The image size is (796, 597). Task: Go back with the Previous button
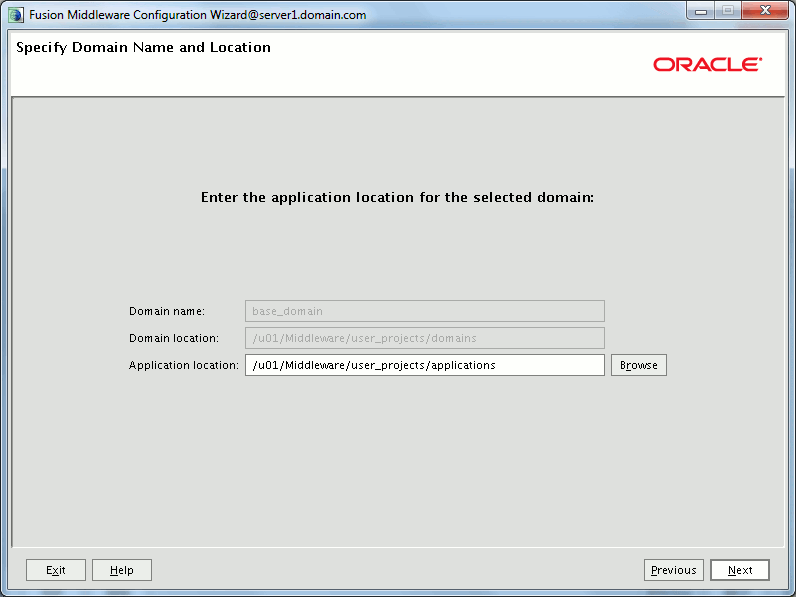click(x=673, y=570)
